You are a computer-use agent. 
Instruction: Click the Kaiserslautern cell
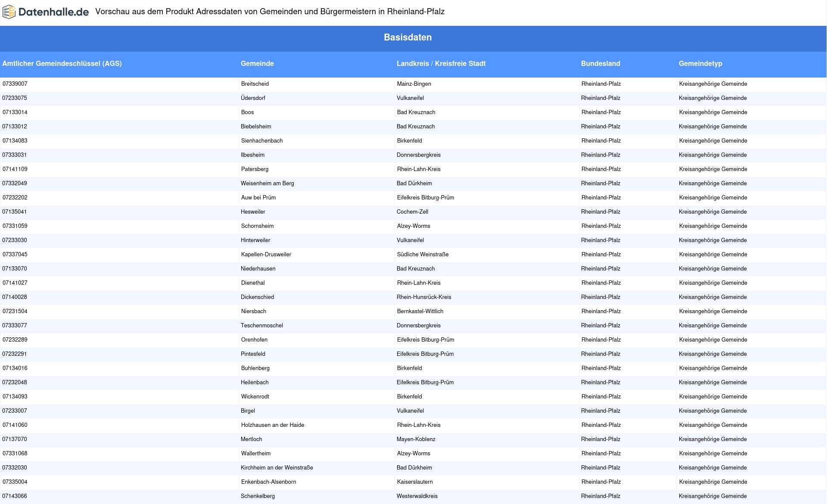tap(487, 482)
